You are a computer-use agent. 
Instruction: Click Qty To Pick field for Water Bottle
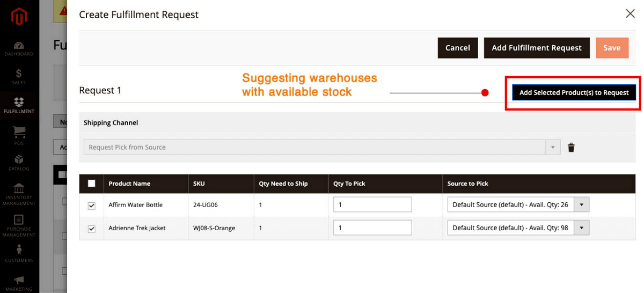[x=372, y=204]
